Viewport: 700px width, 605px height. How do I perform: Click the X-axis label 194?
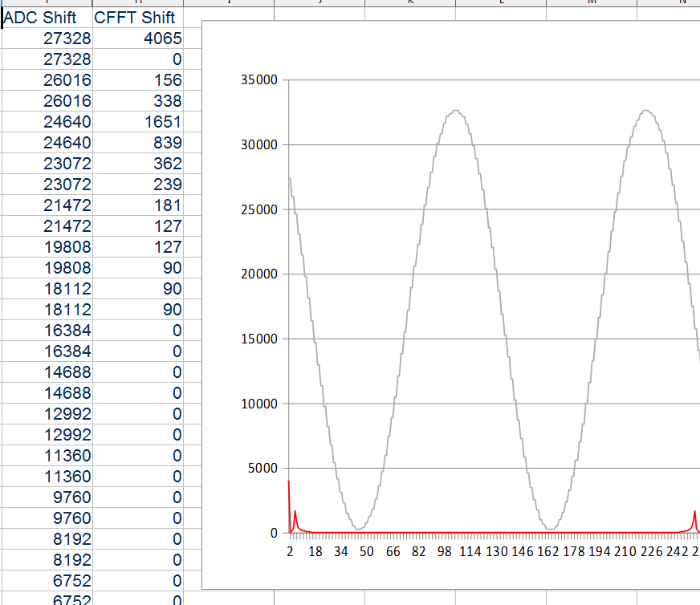(x=599, y=551)
